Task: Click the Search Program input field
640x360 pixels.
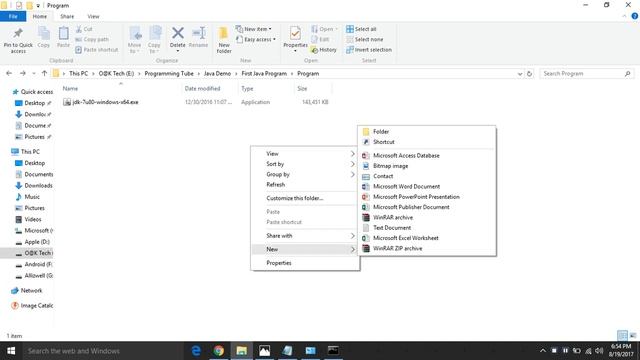Action: (587, 73)
